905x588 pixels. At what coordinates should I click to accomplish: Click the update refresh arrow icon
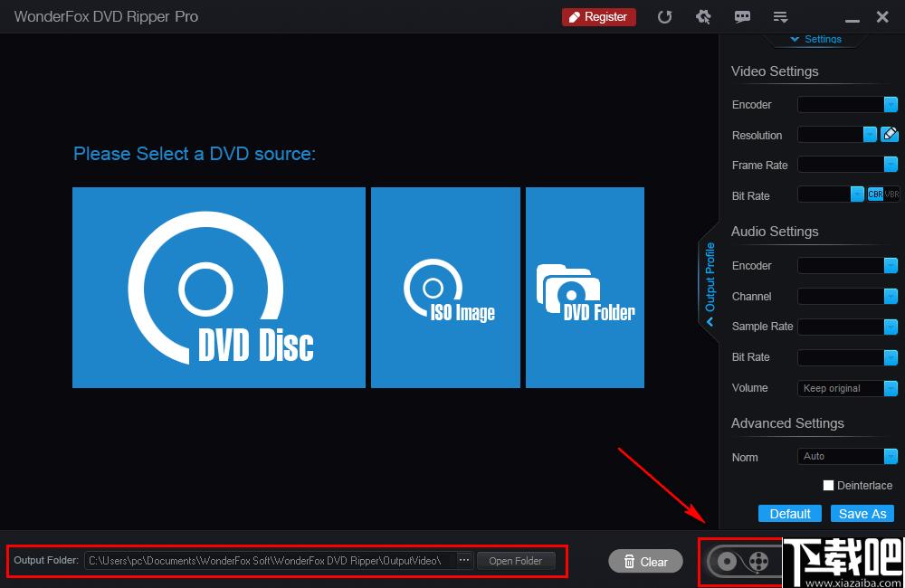pyautogui.click(x=664, y=16)
